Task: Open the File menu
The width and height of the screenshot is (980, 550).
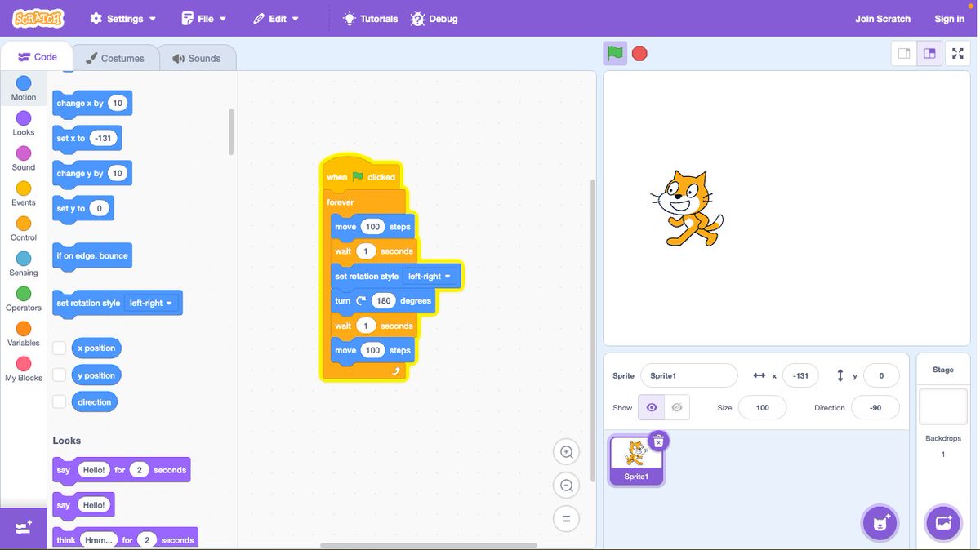Action: 203,18
